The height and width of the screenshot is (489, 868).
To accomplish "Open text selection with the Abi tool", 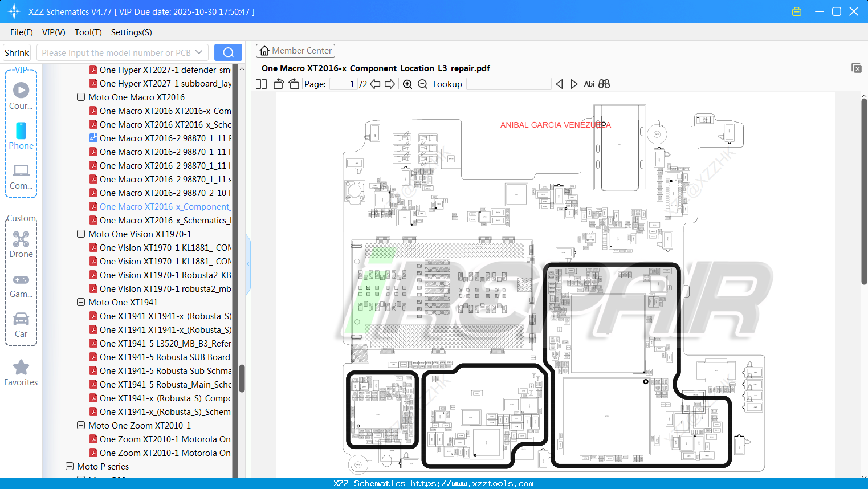I will pyautogui.click(x=589, y=84).
